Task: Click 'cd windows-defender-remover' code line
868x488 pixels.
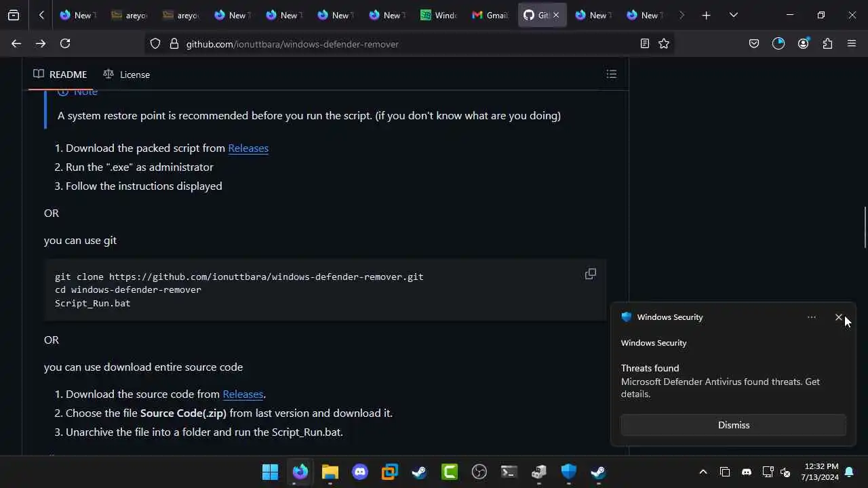Action: tap(128, 289)
